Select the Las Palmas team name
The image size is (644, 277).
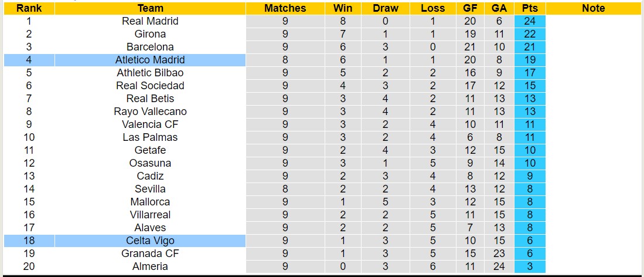click(x=150, y=137)
